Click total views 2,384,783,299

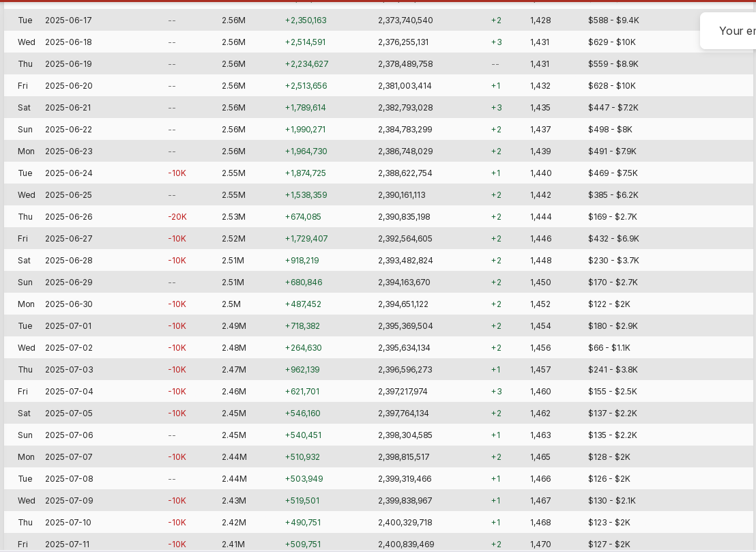405,129
